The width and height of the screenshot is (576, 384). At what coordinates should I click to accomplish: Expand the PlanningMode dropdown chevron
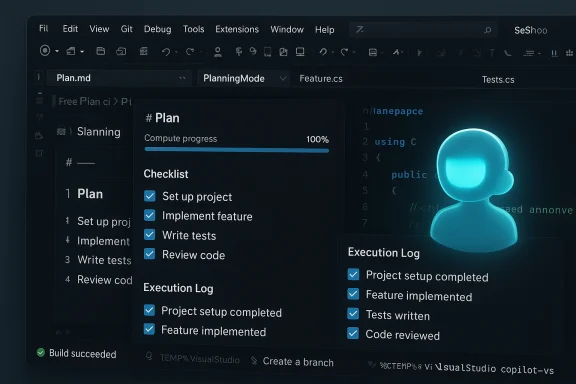tap(283, 78)
